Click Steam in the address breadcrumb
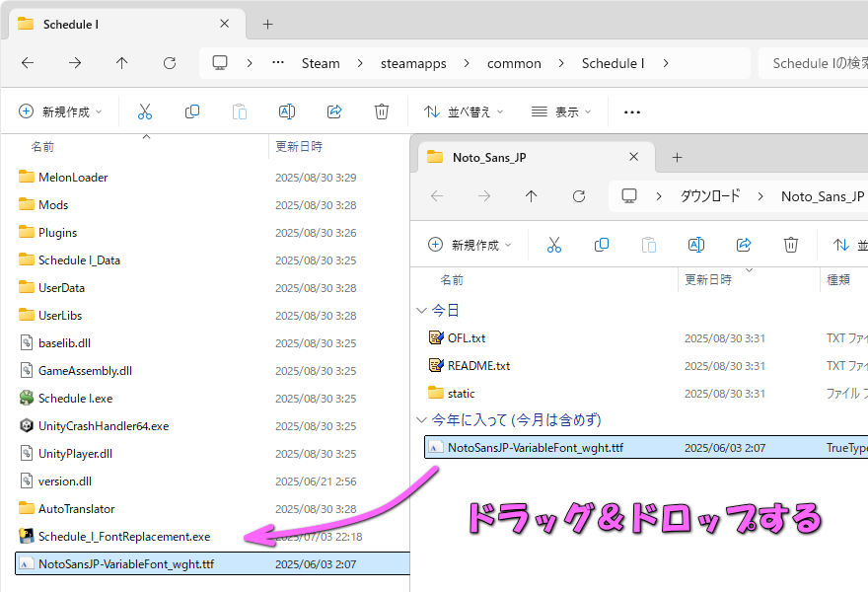This screenshot has width=868, height=592. coord(321,63)
